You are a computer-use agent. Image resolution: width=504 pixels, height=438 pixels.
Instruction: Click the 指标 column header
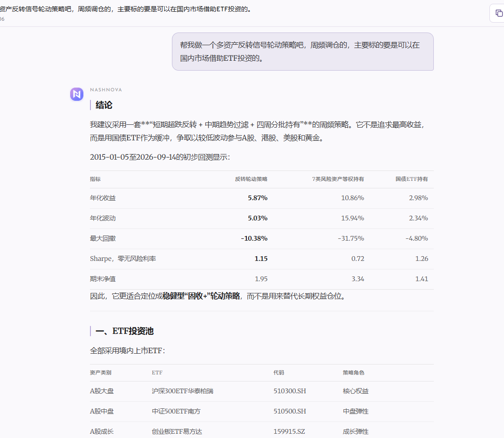click(x=95, y=179)
